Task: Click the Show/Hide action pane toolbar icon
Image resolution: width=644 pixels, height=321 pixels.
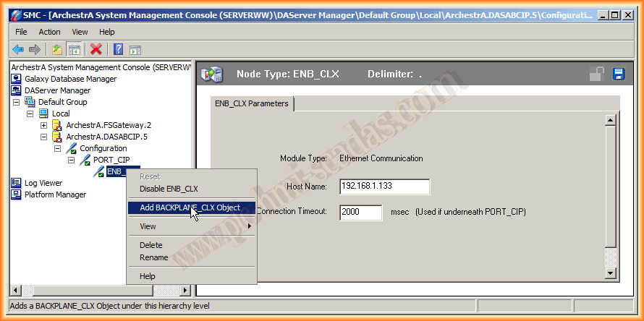Action: pyautogui.click(x=135, y=49)
